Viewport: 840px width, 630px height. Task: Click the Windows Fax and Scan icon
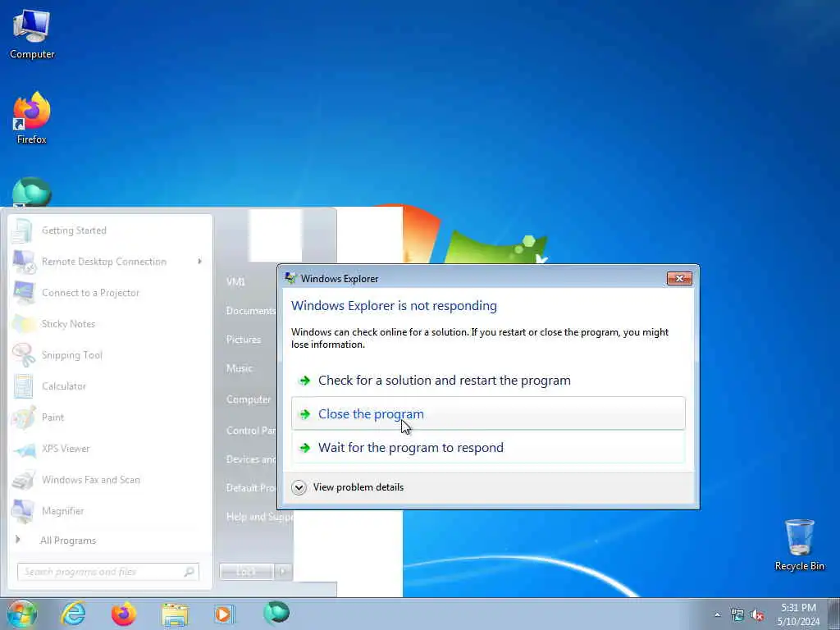[x=23, y=480]
